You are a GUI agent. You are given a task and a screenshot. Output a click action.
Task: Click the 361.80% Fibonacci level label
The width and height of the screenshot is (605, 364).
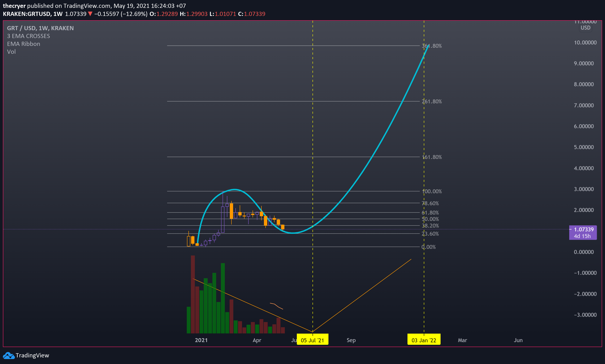pyautogui.click(x=432, y=46)
